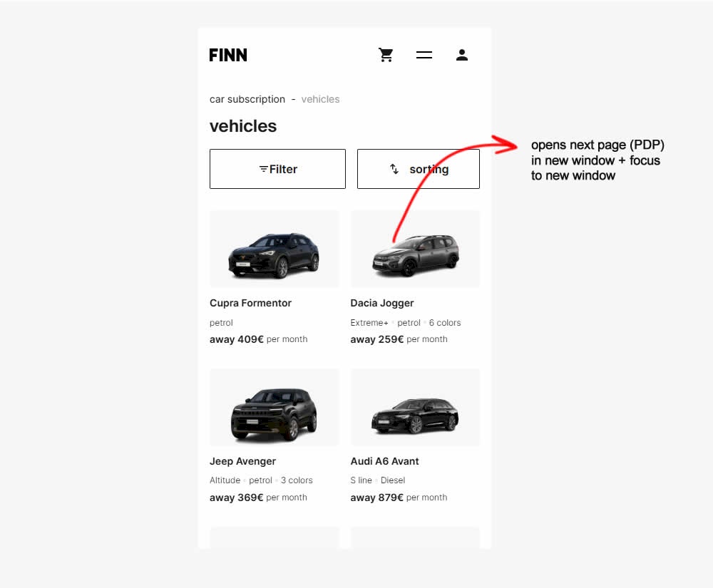This screenshot has height=588, width=713.
Task: Open the sorting options button
Action: coord(419,169)
